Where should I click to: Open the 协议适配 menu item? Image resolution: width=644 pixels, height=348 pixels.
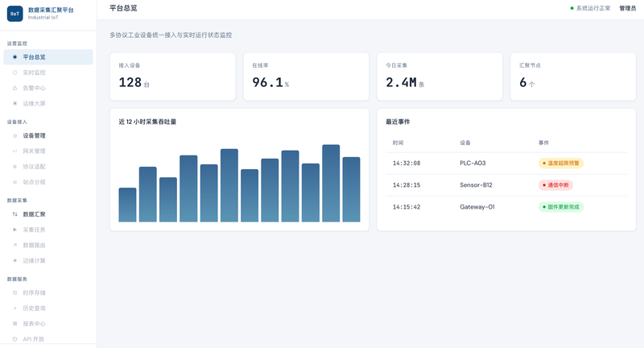coord(48,167)
